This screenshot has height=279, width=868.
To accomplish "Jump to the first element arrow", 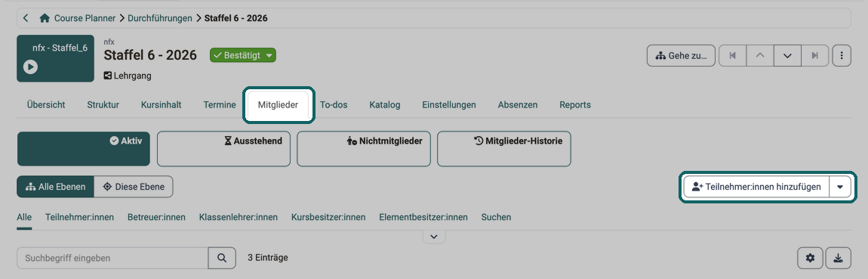I will coord(732,56).
